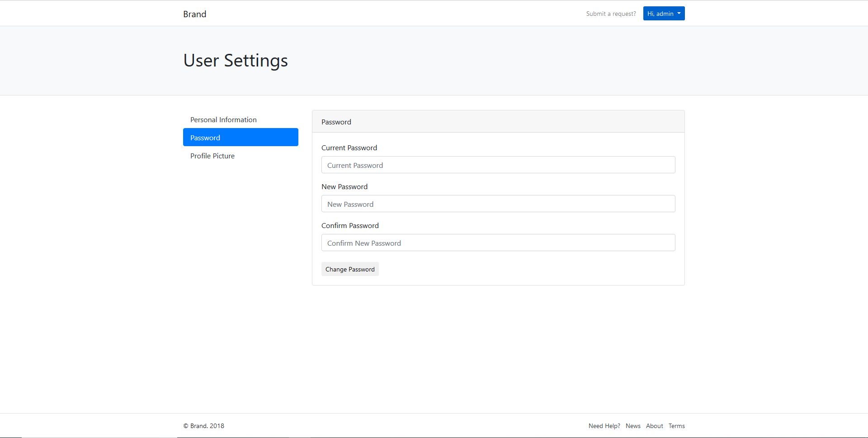Click the Confirm Password field label
Viewport: 868px width, 438px height.
click(350, 226)
